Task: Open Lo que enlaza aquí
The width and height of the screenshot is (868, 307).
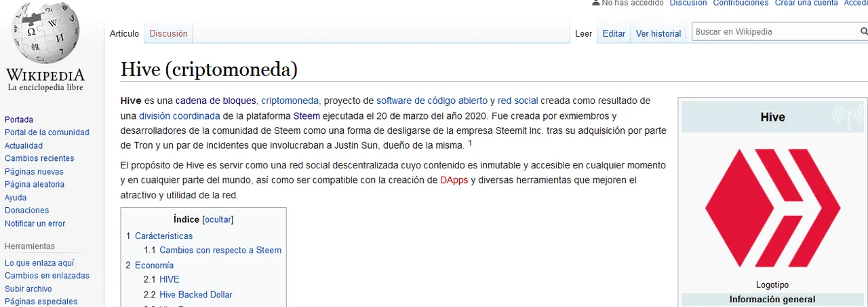Action: (39, 263)
